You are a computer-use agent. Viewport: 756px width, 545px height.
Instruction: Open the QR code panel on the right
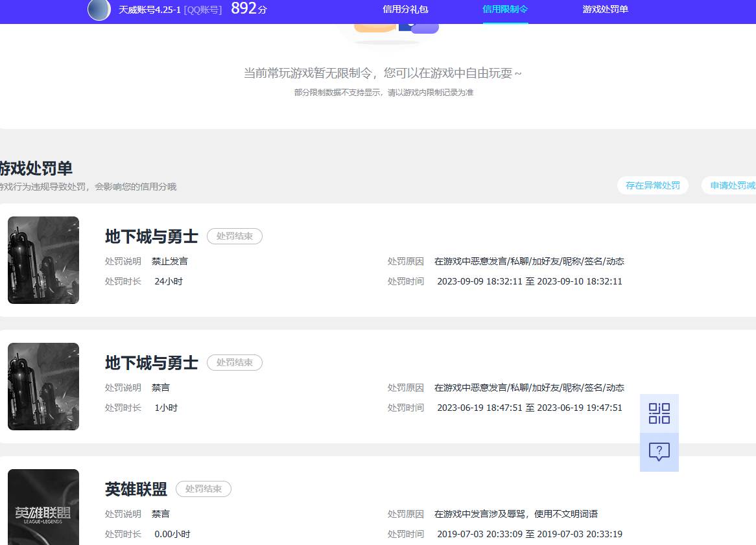click(x=659, y=413)
